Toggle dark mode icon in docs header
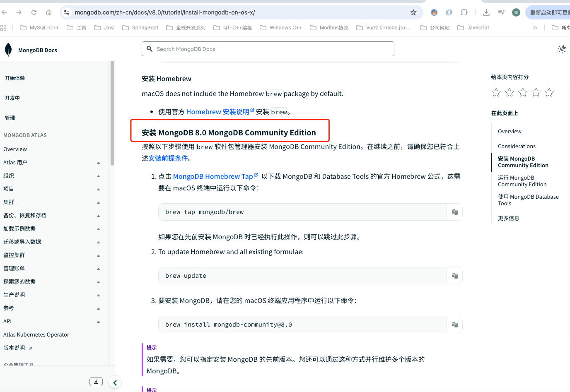The height and width of the screenshot is (392, 570). pos(562,49)
